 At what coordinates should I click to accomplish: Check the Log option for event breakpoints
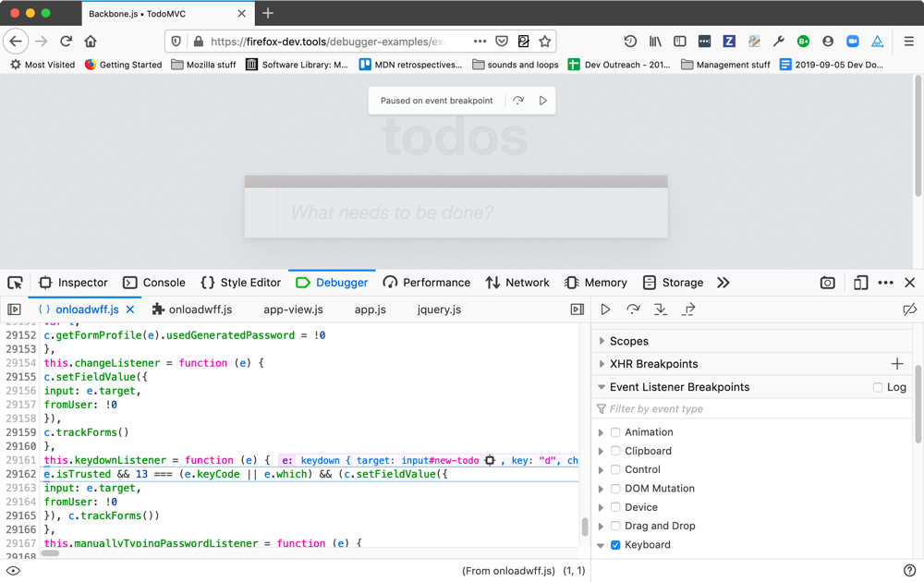pos(878,387)
